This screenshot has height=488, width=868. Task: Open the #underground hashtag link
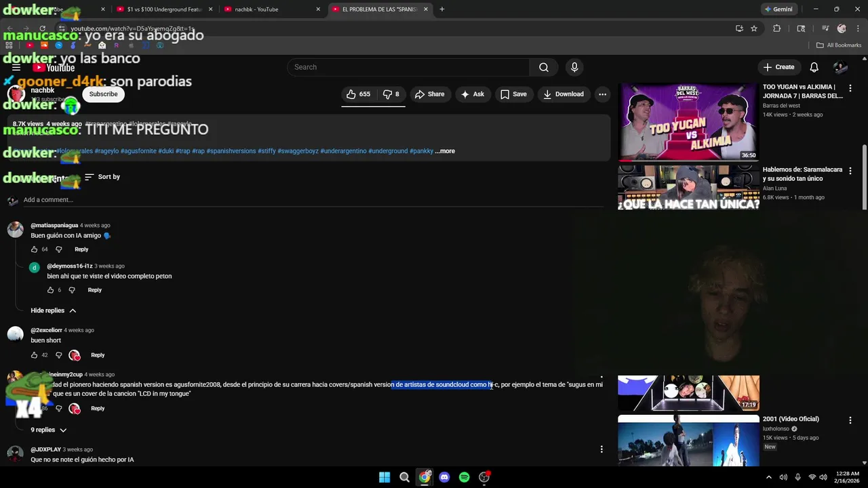(388, 151)
